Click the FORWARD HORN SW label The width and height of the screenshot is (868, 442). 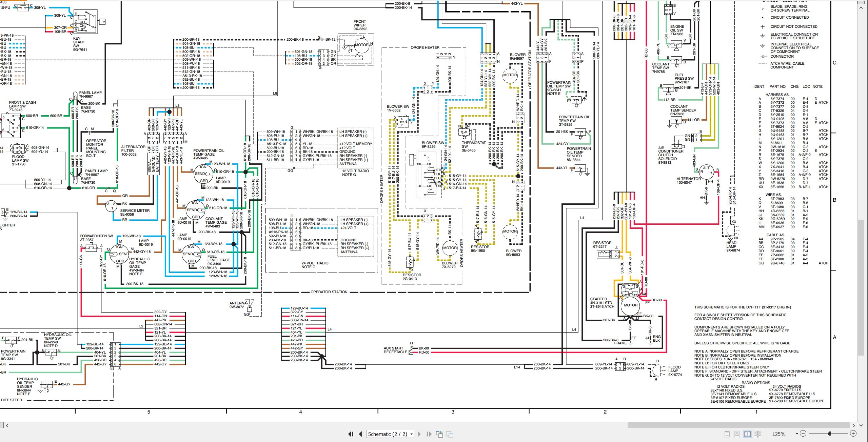coord(96,236)
